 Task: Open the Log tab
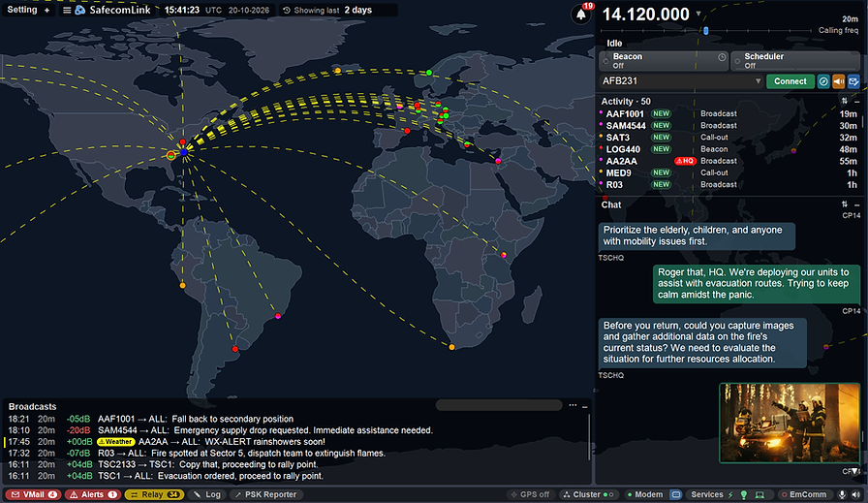click(207, 494)
